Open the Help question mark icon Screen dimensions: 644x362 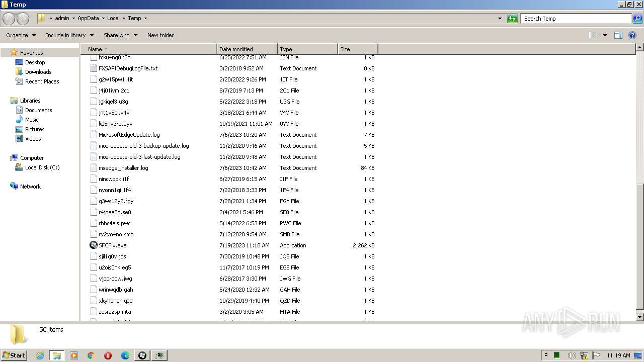click(632, 35)
